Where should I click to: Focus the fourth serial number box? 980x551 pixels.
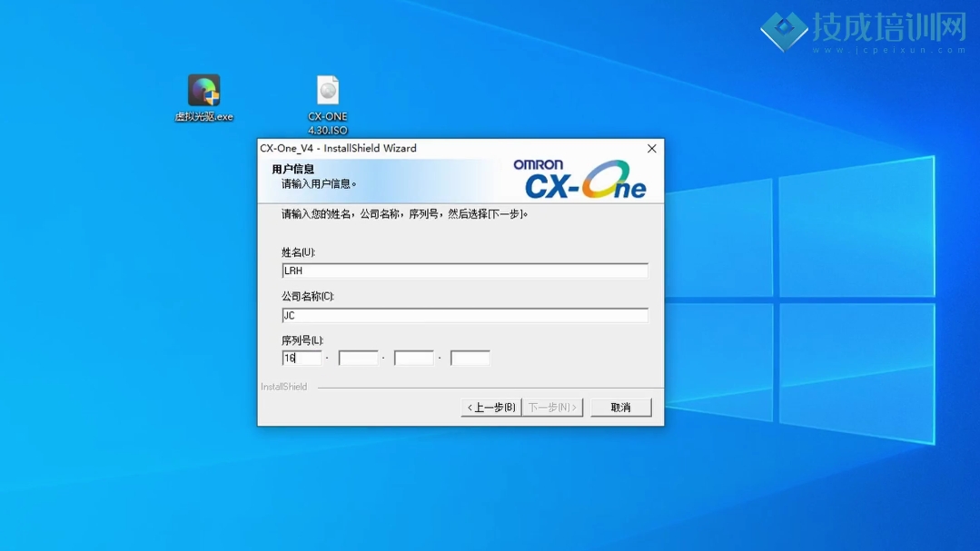click(470, 358)
